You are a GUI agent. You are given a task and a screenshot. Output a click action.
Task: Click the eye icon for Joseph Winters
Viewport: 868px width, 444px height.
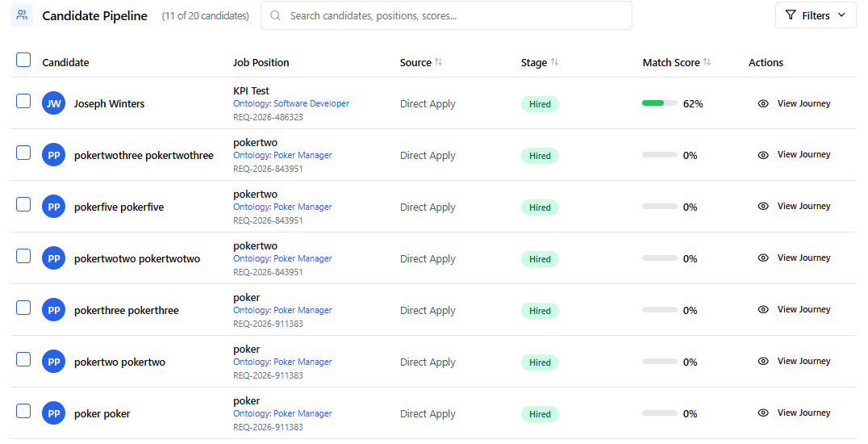[763, 103]
